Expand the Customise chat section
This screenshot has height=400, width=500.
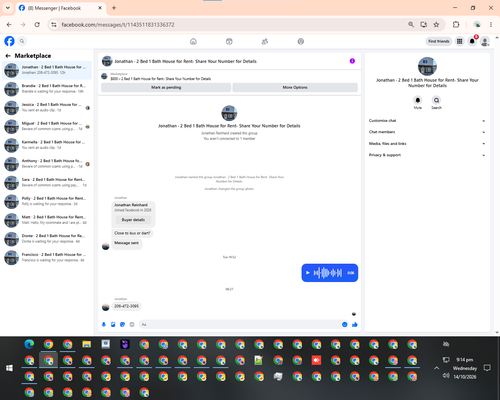click(x=427, y=121)
